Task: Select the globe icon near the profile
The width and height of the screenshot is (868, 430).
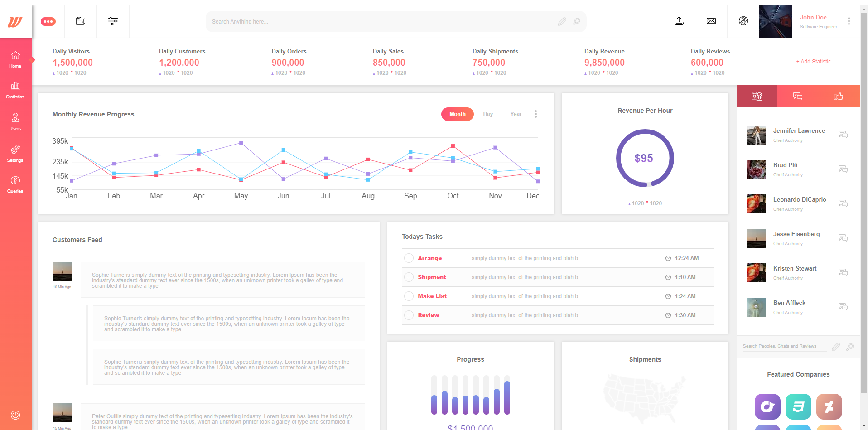Action: tap(743, 21)
